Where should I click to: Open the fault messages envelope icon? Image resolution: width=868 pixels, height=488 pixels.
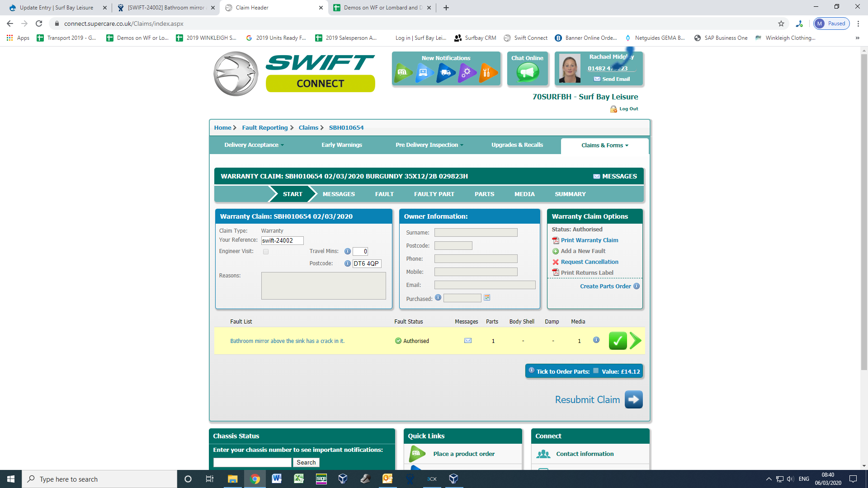(x=468, y=341)
